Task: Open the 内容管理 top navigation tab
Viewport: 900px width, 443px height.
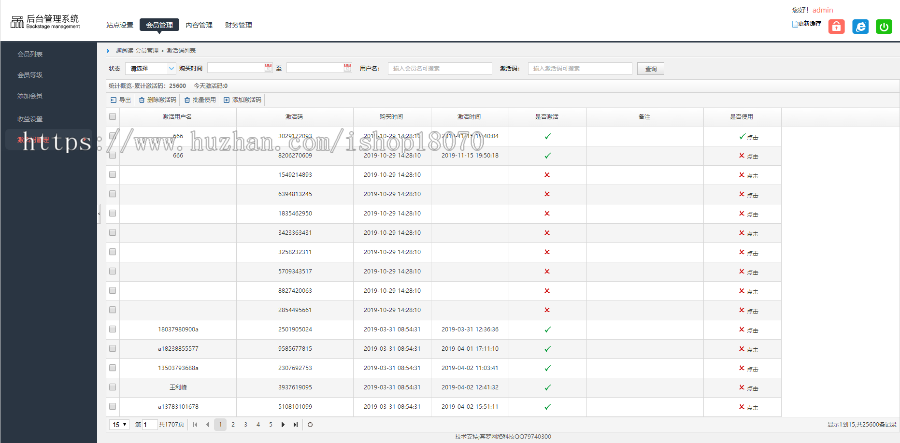Action: click(199, 25)
